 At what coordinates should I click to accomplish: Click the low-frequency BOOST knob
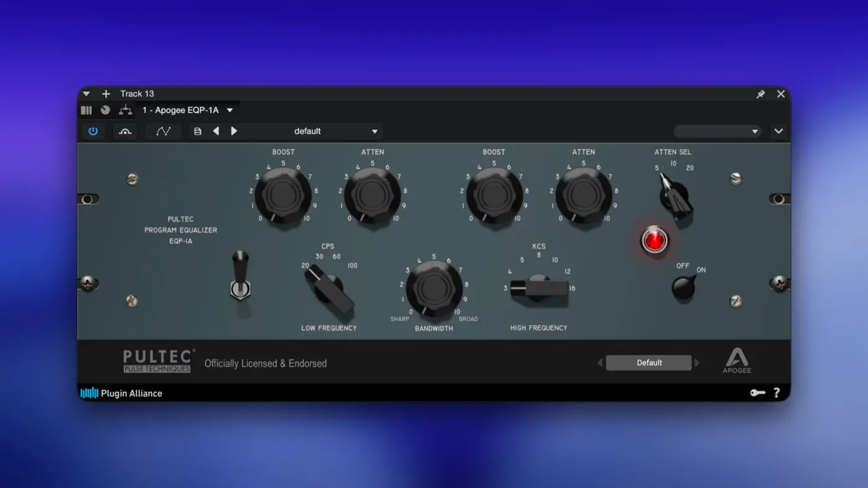(x=283, y=195)
